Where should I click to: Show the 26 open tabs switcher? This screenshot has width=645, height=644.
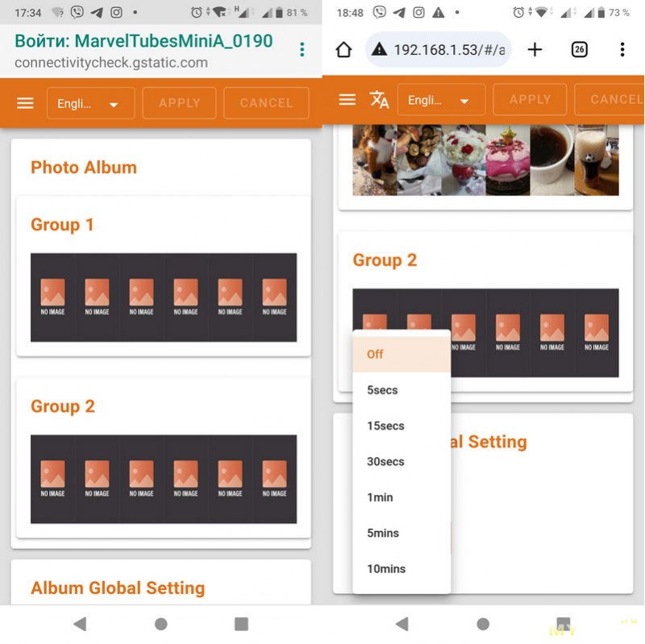coord(579,50)
